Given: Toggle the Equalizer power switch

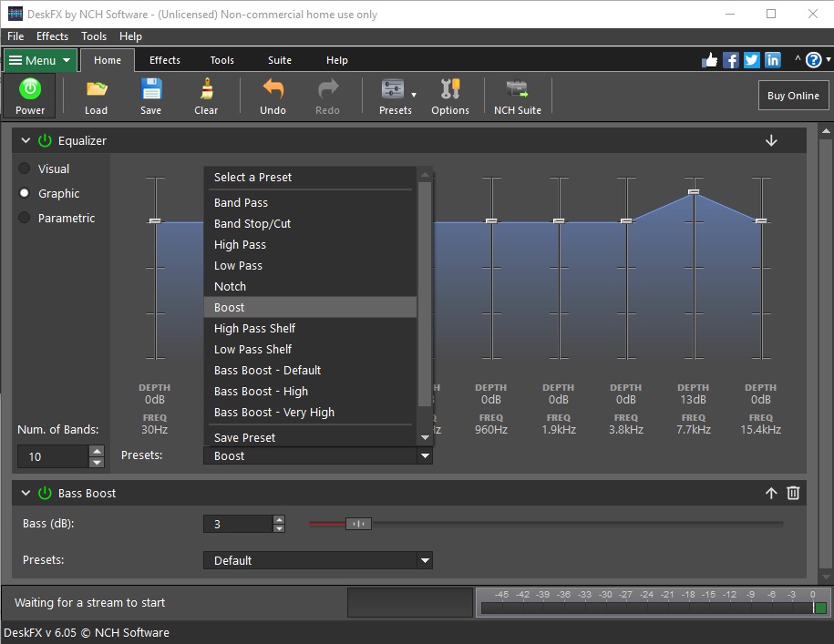Looking at the screenshot, I should click(44, 140).
